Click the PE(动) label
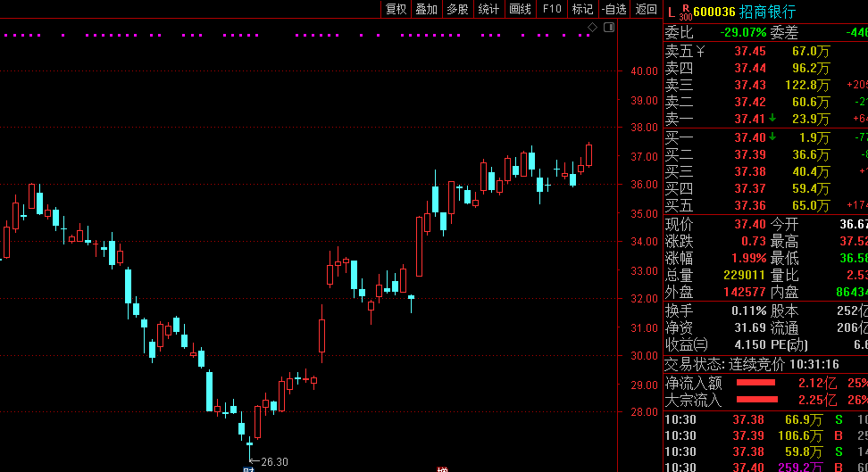Screen dimensions: 868x472 tap(789, 344)
